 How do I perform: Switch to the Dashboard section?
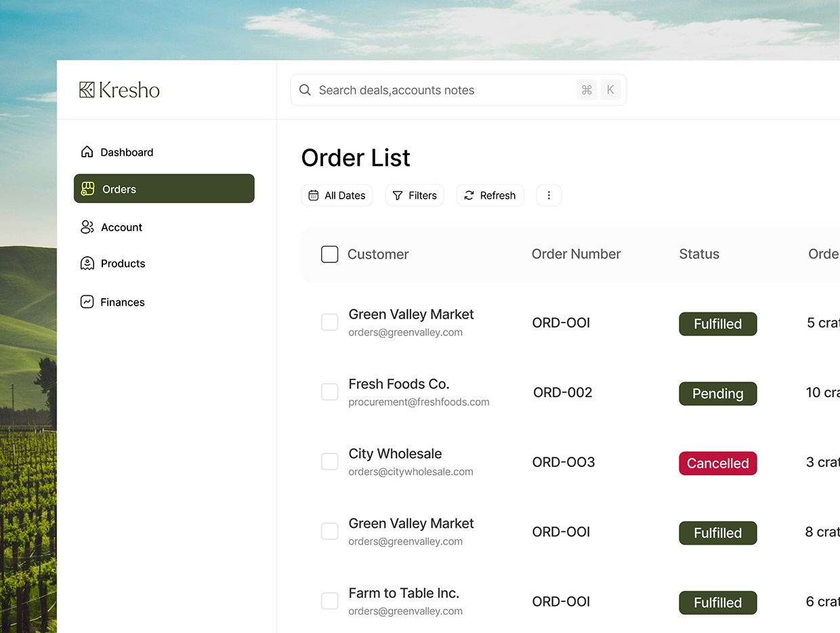tap(127, 152)
